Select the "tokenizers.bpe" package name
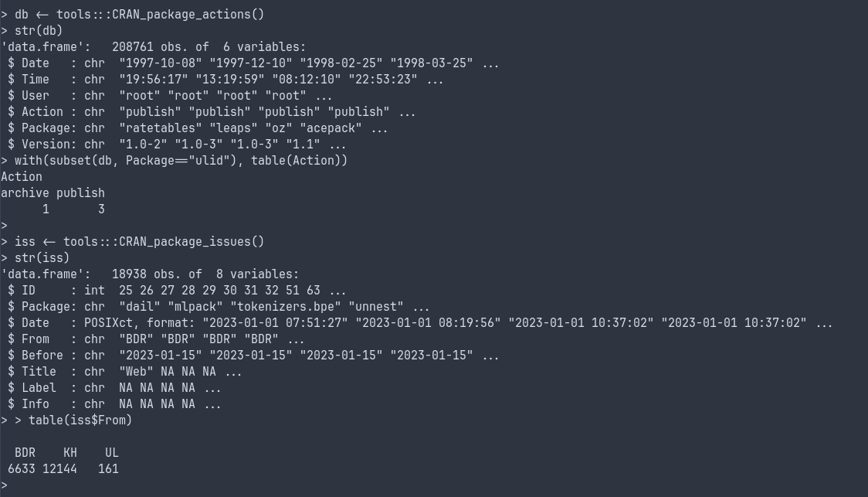 286,307
